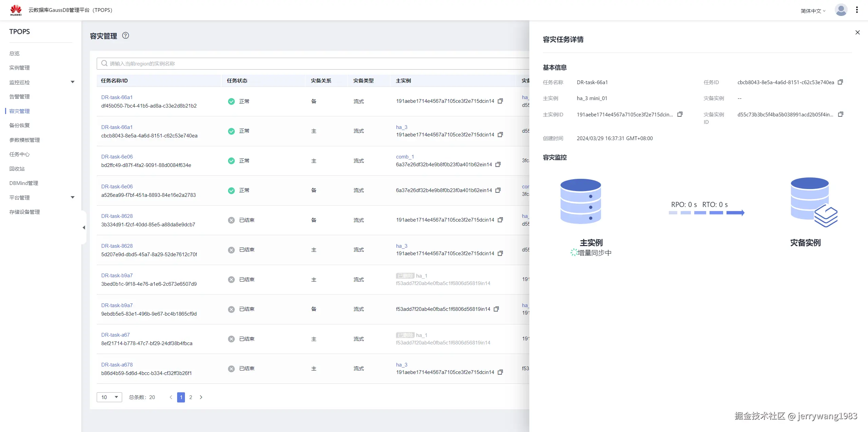Open the vertical three-dot menu
This screenshot has height=432, width=868.
(857, 10)
